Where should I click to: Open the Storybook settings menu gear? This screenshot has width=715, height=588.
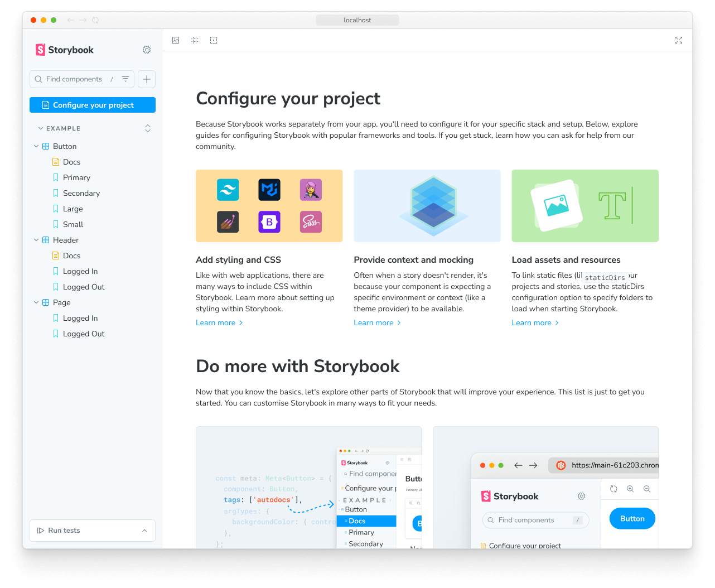(147, 50)
